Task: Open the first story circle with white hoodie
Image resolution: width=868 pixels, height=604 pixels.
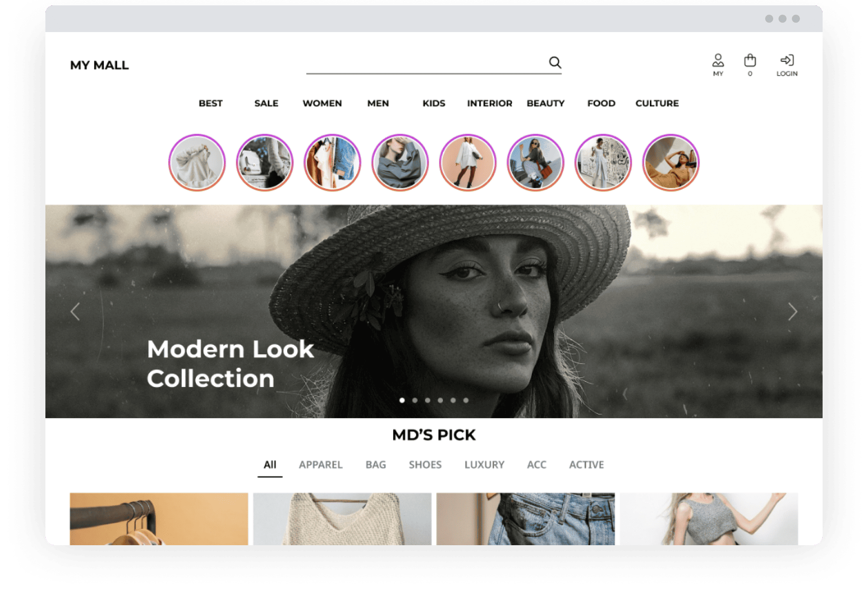Action: tap(197, 163)
